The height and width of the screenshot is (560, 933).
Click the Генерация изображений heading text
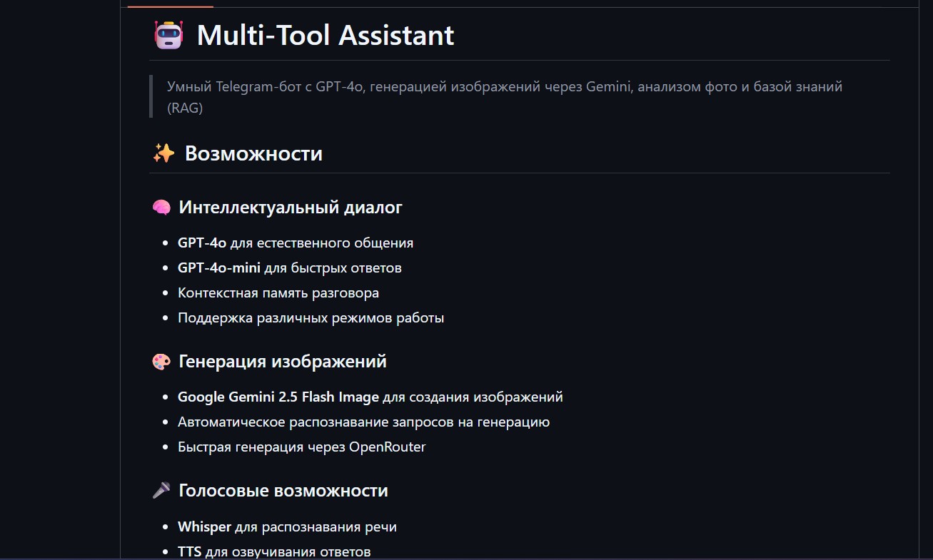[283, 362]
